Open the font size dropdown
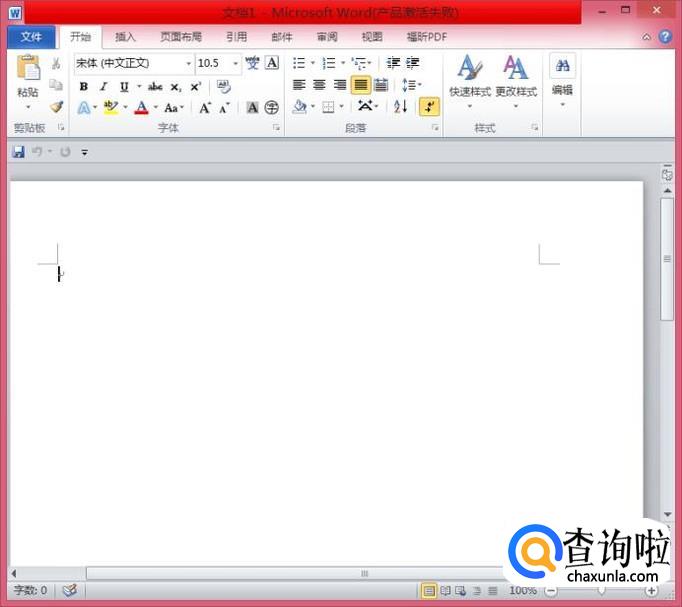 pyautogui.click(x=235, y=63)
